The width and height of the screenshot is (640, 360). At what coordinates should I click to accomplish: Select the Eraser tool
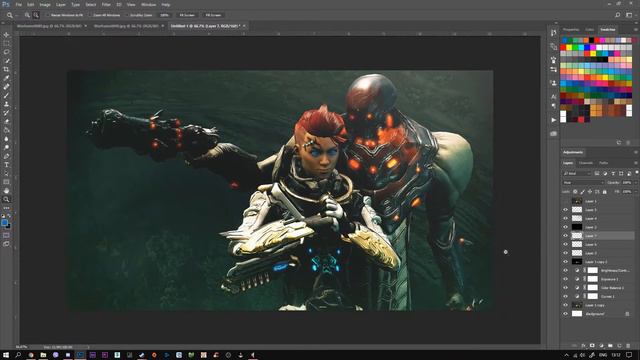6,121
